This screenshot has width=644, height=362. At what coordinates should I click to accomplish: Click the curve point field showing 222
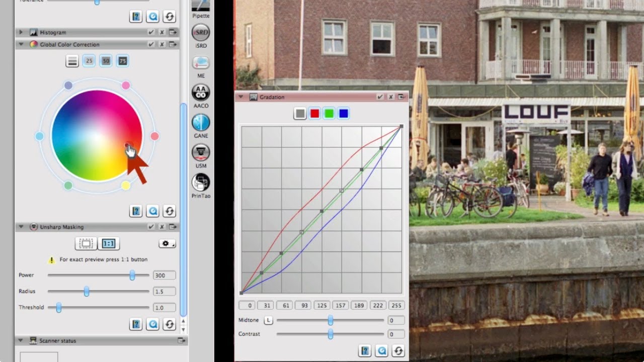click(x=378, y=305)
